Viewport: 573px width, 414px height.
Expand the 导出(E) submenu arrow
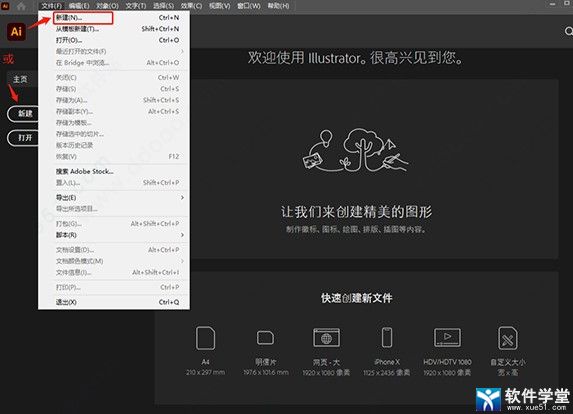pos(182,198)
